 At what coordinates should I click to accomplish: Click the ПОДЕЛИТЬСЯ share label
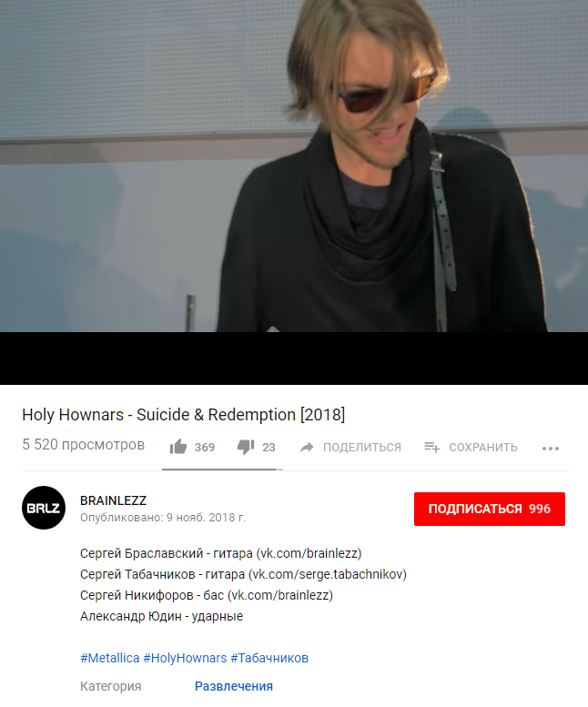[x=362, y=448]
